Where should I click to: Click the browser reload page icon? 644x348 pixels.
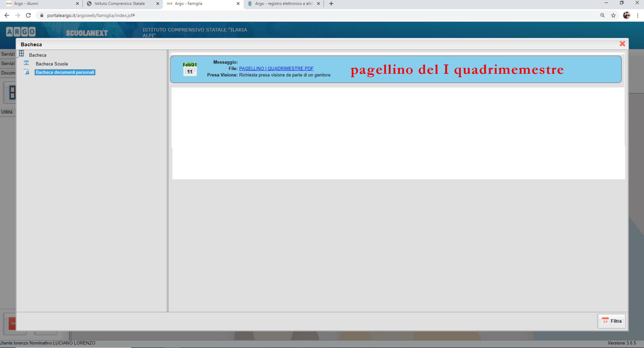(x=28, y=15)
